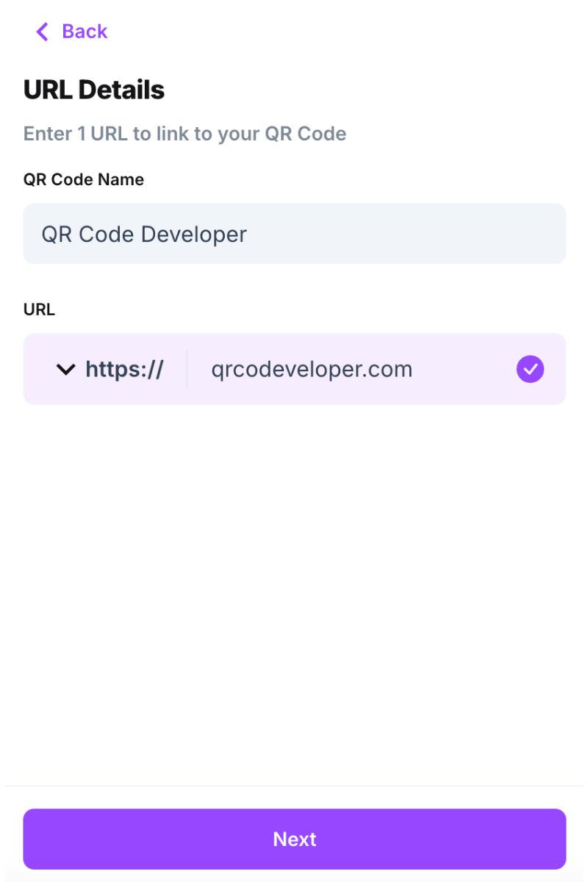Select the URL Details heading
This screenshot has width=588, height=882.
[95, 89]
